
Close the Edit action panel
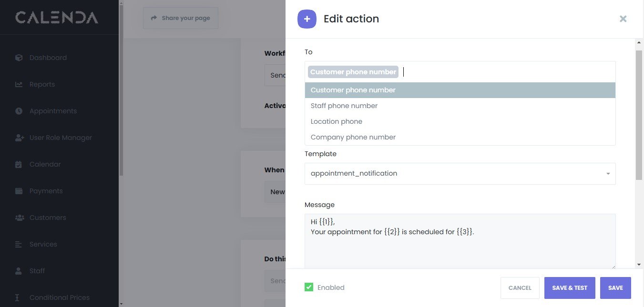pyautogui.click(x=623, y=19)
